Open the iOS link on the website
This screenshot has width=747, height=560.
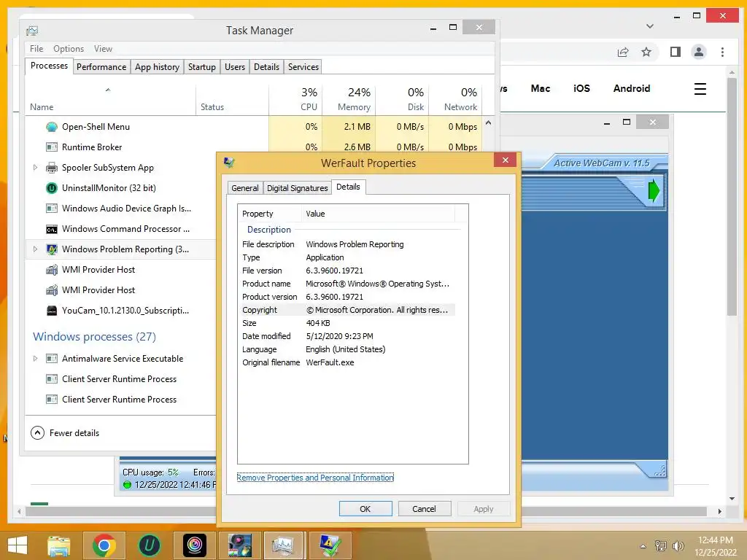pos(581,88)
